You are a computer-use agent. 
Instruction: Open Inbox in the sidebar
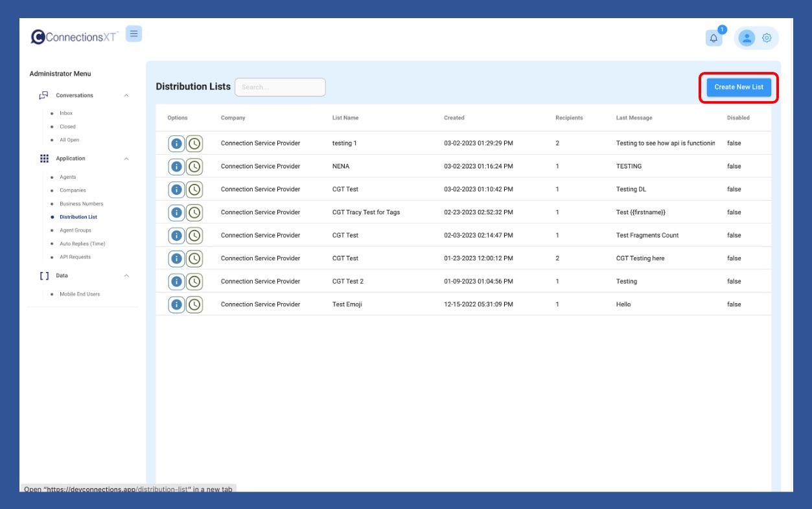pyautogui.click(x=66, y=113)
